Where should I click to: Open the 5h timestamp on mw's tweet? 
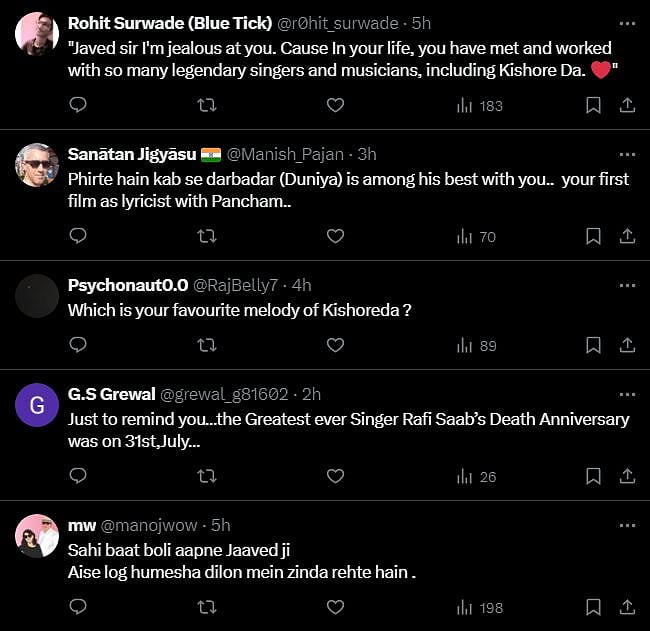click(221, 525)
